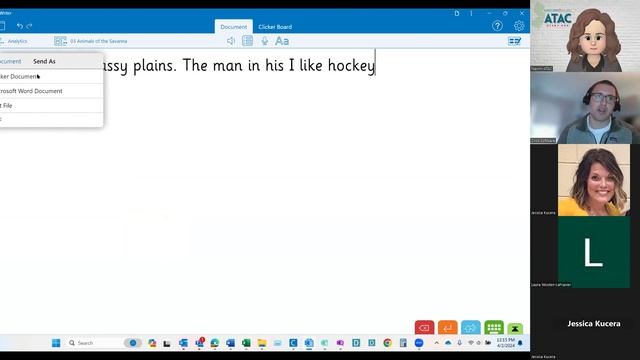Open Clicker settings gear icon
The width and height of the screenshot is (640, 360).
tap(519, 26)
